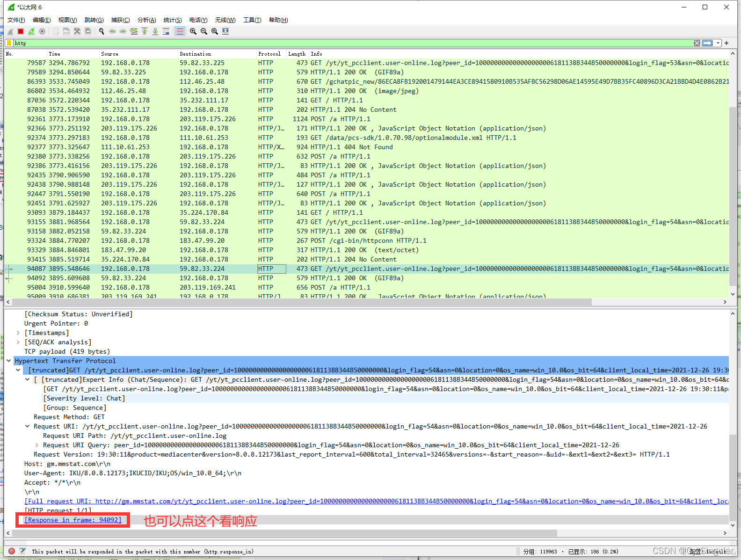The image size is (741, 560).
Task: Open the 分析(A) menu
Action: click(x=146, y=20)
